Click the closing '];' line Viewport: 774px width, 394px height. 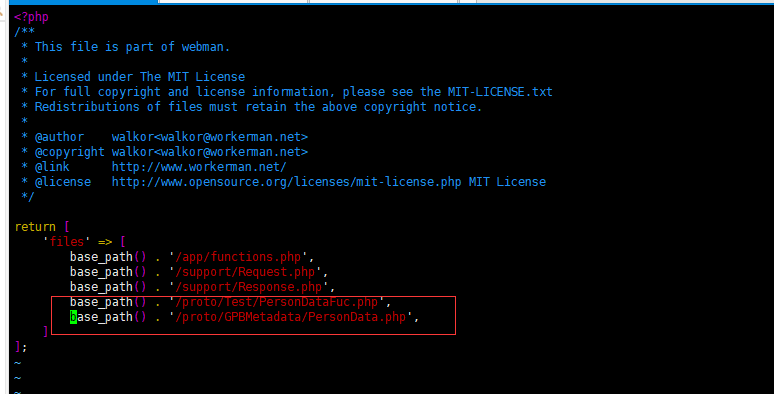pyautogui.click(x=21, y=347)
